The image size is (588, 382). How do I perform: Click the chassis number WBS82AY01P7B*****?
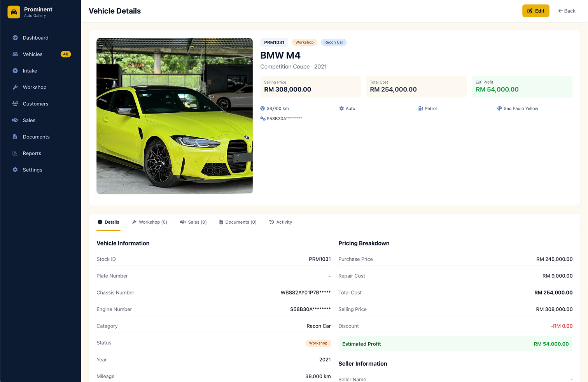[x=306, y=293]
